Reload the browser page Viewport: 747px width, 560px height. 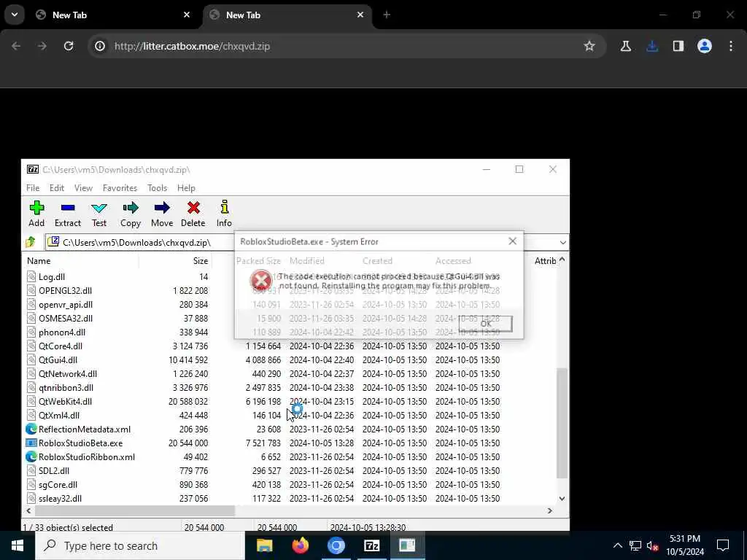point(69,46)
